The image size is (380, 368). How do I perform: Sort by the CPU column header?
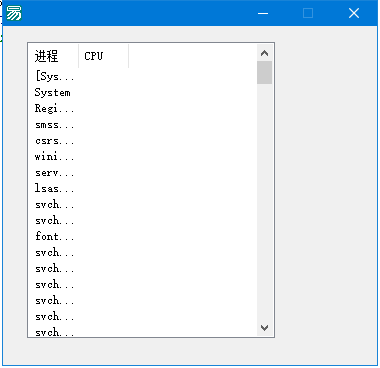[104, 56]
